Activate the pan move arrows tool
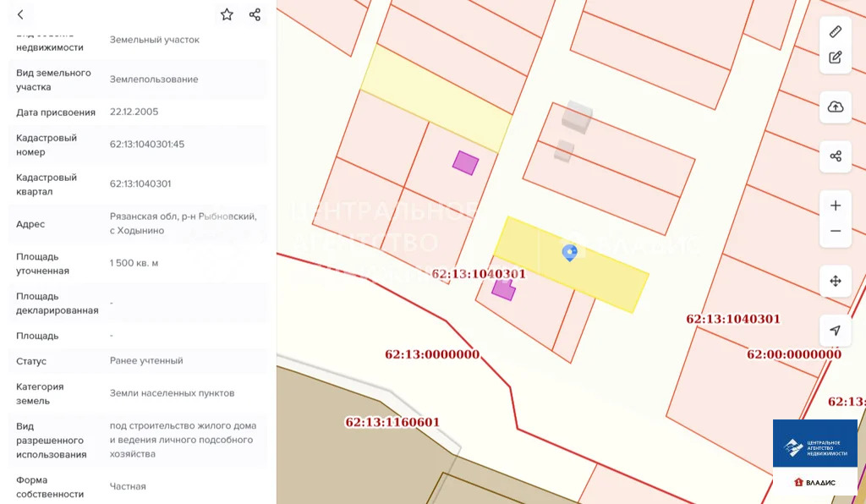The height and width of the screenshot is (504, 866). tap(835, 281)
